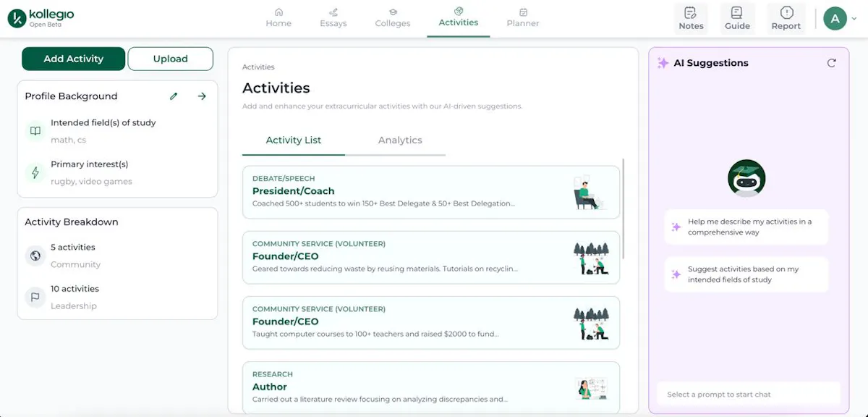Click the primary interests lightning icon

35,172
